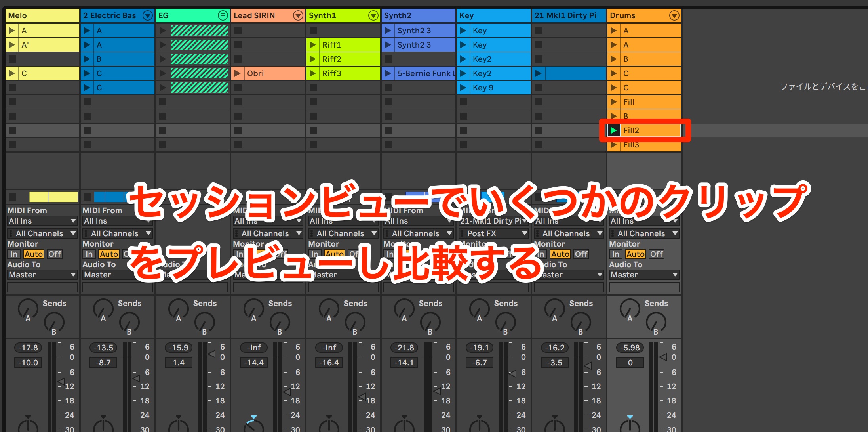Open the 2 Electric Bas track fold arrow
Viewport: 868px width, 432px height.
148,15
